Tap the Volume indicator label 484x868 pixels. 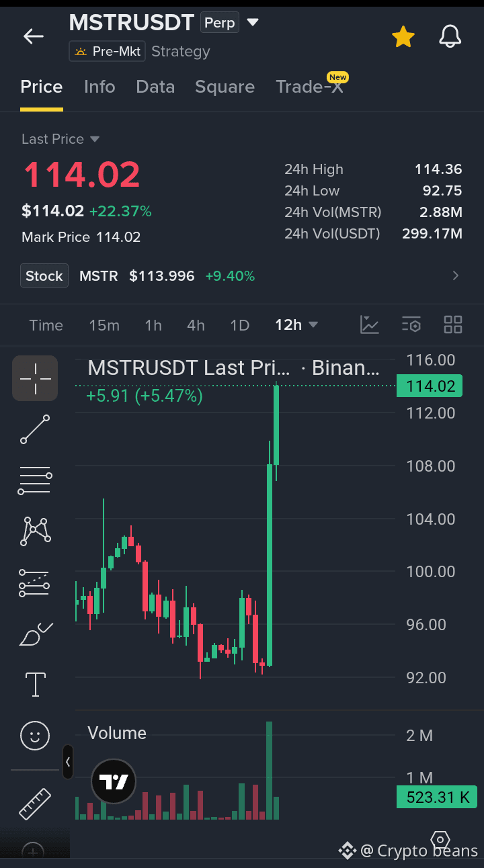pyautogui.click(x=117, y=733)
